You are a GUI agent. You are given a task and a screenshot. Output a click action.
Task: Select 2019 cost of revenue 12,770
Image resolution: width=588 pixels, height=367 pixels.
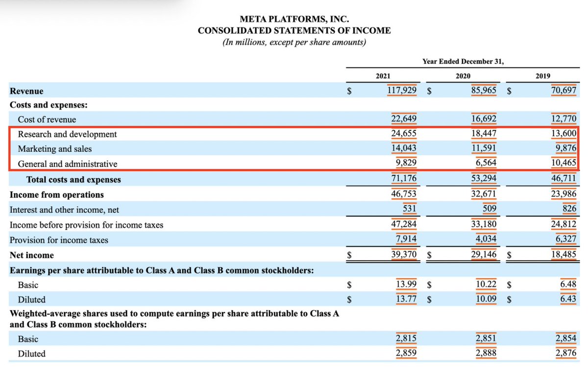(563, 119)
